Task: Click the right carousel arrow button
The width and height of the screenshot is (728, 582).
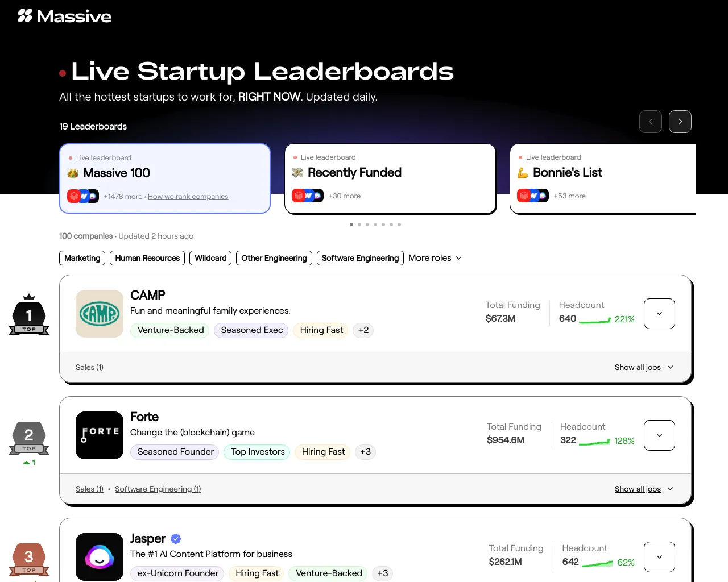Action: pyautogui.click(x=680, y=122)
